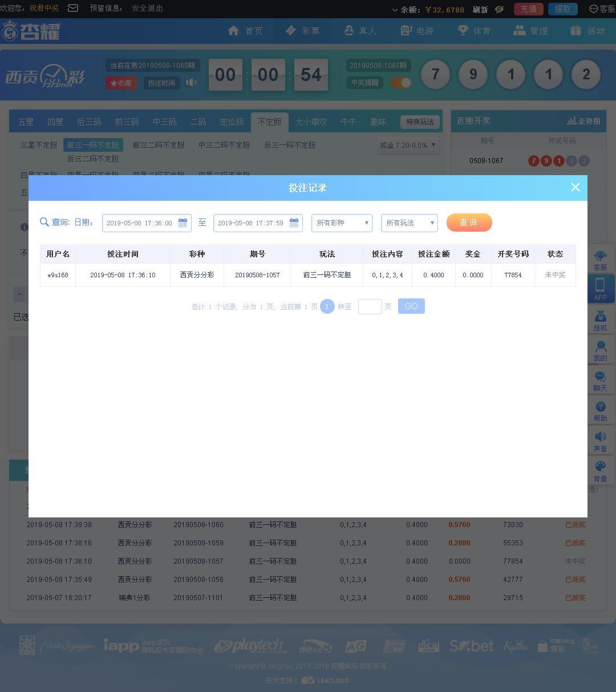Toggle the 中奖提醒 win reminder switch
The height and width of the screenshot is (692, 616).
pos(401,83)
